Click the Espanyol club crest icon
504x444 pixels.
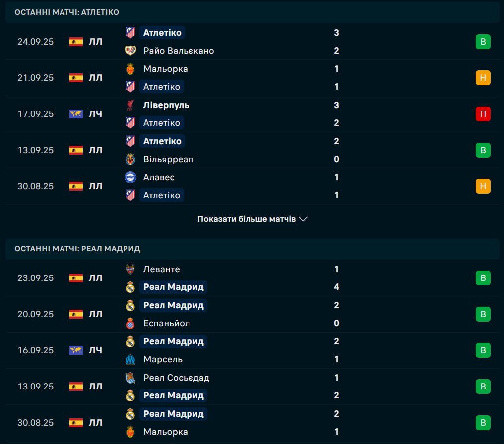click(x=130, y=323)
